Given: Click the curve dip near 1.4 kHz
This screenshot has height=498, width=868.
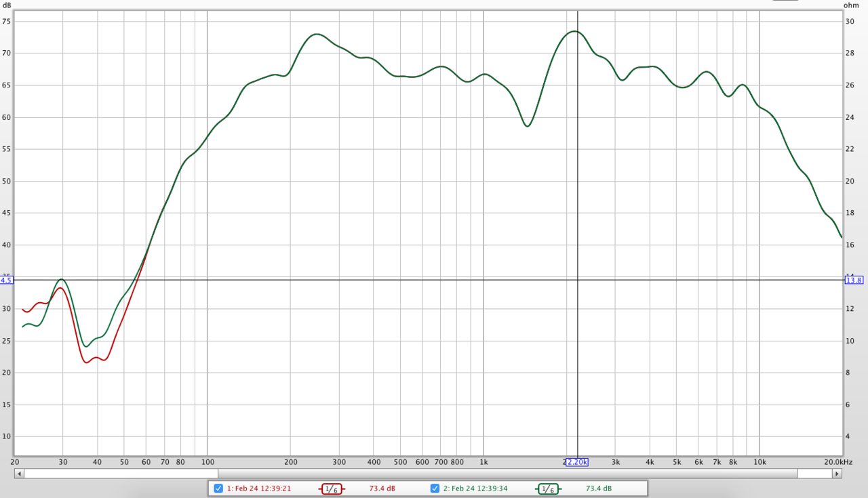Looking at the screenshot, I should point(527,126).
